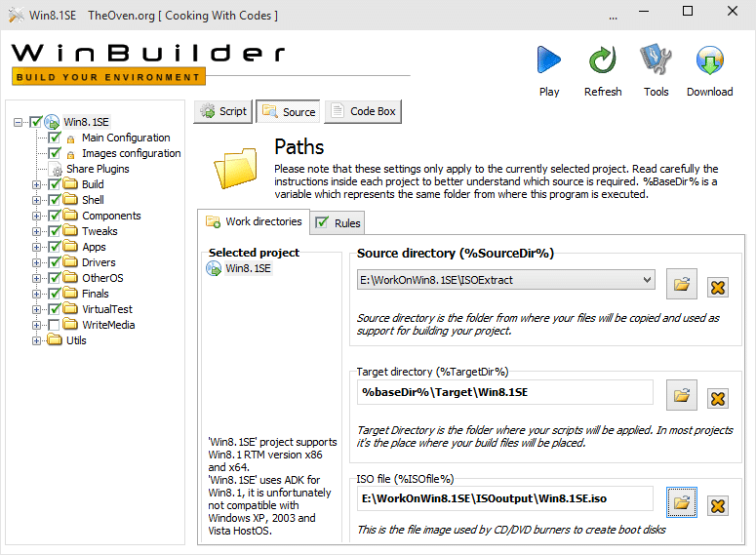Open the Tools icon
Screen dimensions: 756x555
point(656,62)
